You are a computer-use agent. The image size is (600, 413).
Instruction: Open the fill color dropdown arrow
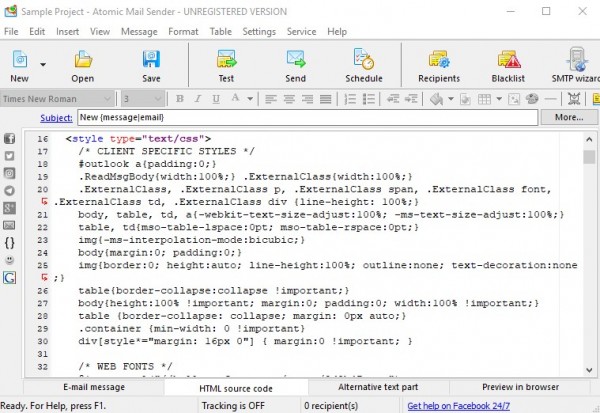click(451, 99)
